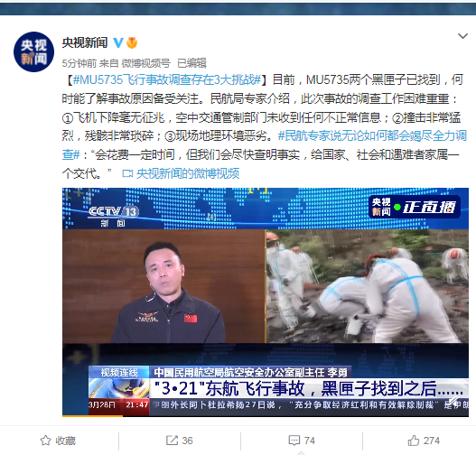Like the post with the 274 thumbs-up
Image resolution: width=476 pixels, height=455 pixels.
(x=424, y=441)
